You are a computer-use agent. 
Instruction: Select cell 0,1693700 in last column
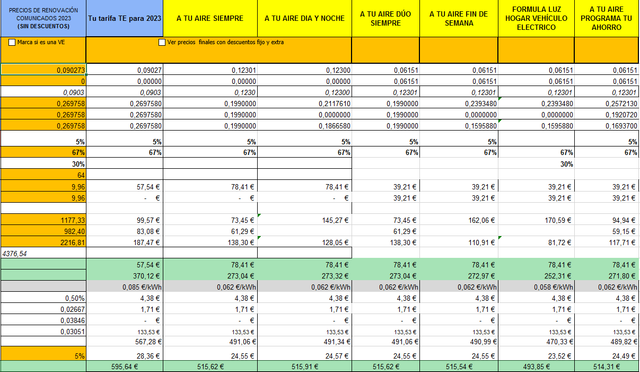[x=607, y=126]
